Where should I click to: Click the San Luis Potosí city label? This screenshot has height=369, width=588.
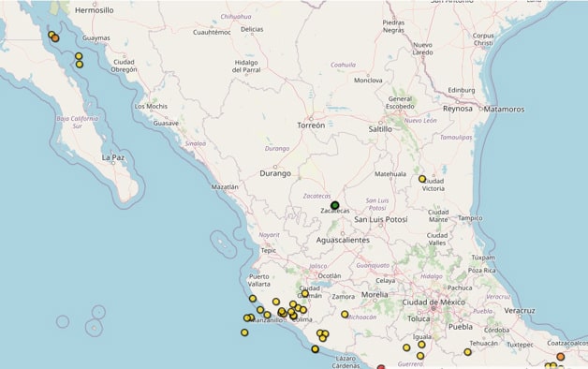(381, 219)
